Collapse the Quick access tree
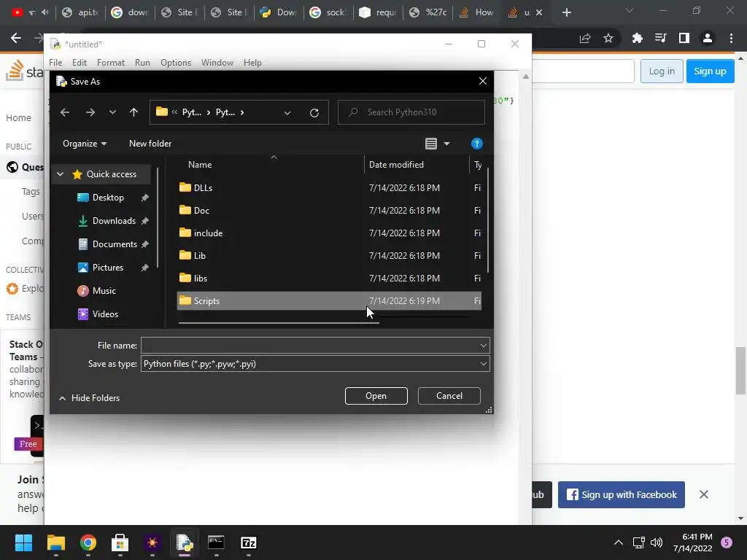 tap(60, 174)
